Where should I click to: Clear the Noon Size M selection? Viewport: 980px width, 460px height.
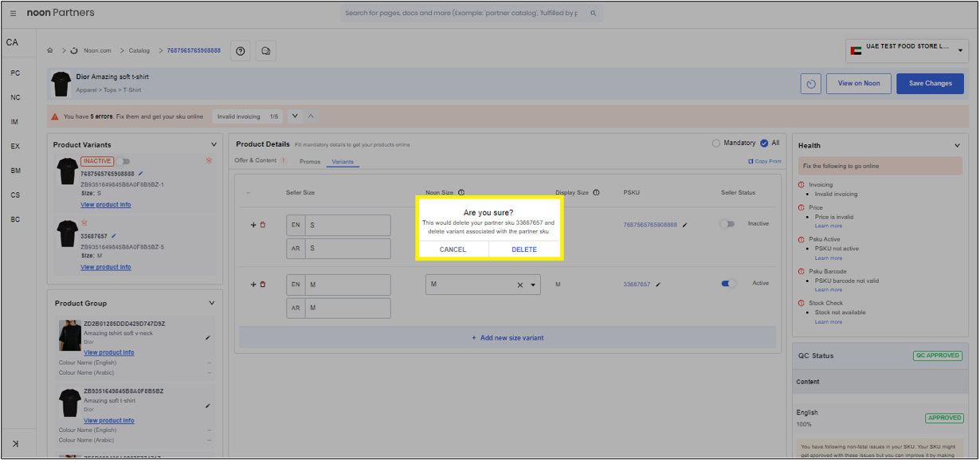tap(520, 285)
